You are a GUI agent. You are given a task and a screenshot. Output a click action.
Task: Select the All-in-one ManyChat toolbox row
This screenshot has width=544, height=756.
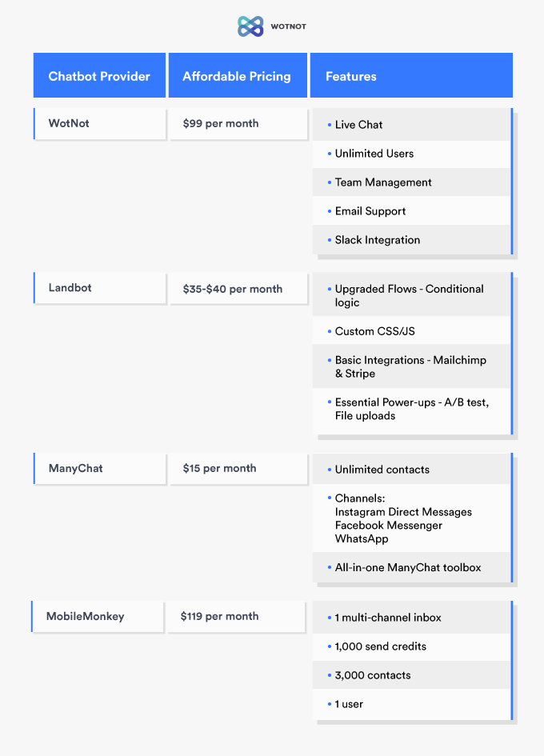coord(411,567)
